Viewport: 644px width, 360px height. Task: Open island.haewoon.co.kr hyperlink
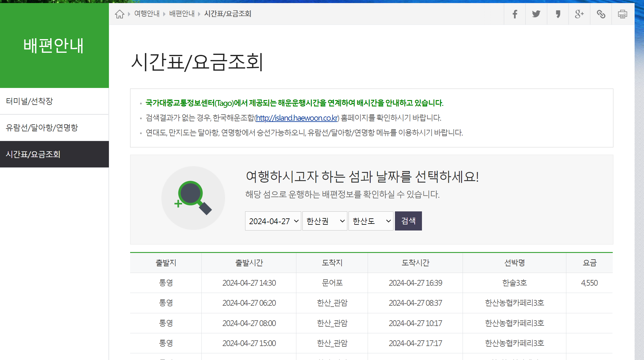pyautogui.click(x=297, y=118)
